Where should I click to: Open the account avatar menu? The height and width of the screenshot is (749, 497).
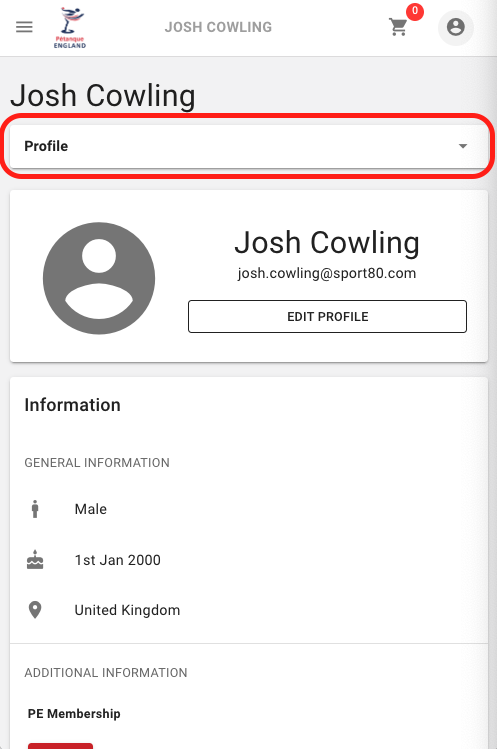pos(455,27)
